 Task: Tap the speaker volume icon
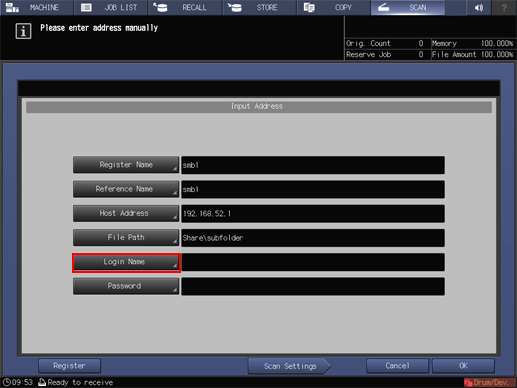click(479, 7)
